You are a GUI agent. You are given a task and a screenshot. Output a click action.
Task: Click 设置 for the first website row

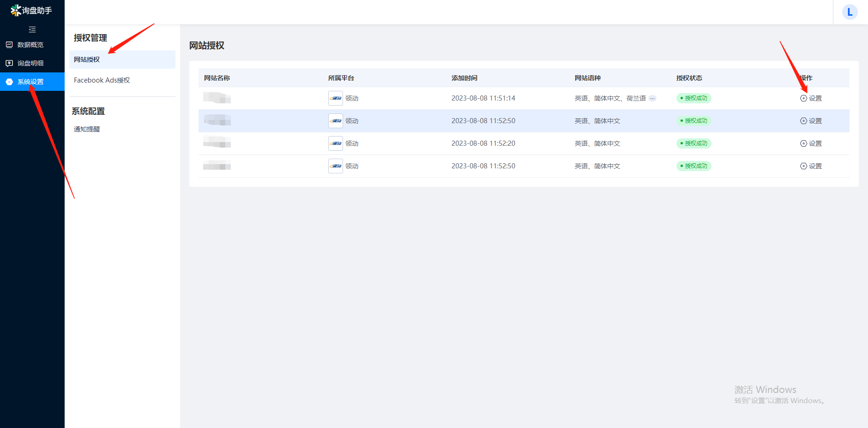tap(811, 98)
